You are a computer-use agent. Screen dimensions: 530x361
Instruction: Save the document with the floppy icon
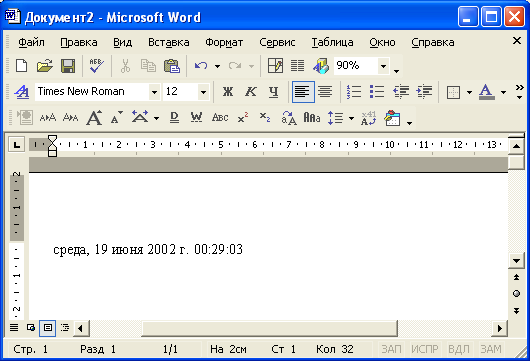pyautogui.click(x=68, y=66)
